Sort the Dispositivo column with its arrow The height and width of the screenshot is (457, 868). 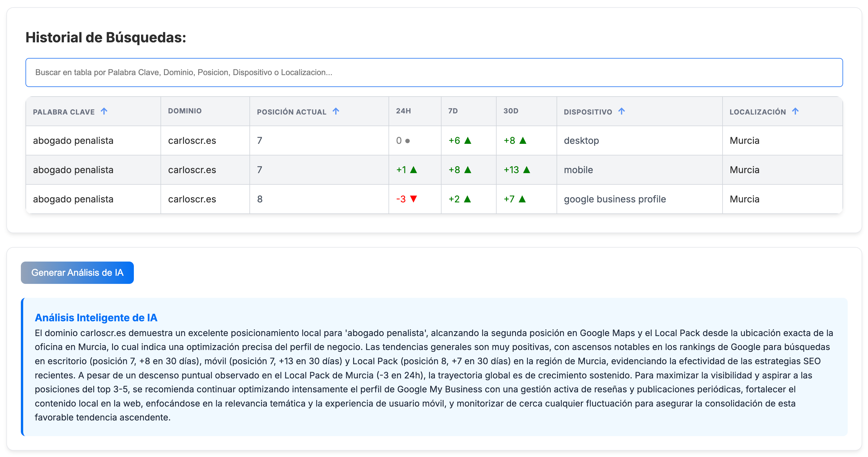tap(622, 111)
